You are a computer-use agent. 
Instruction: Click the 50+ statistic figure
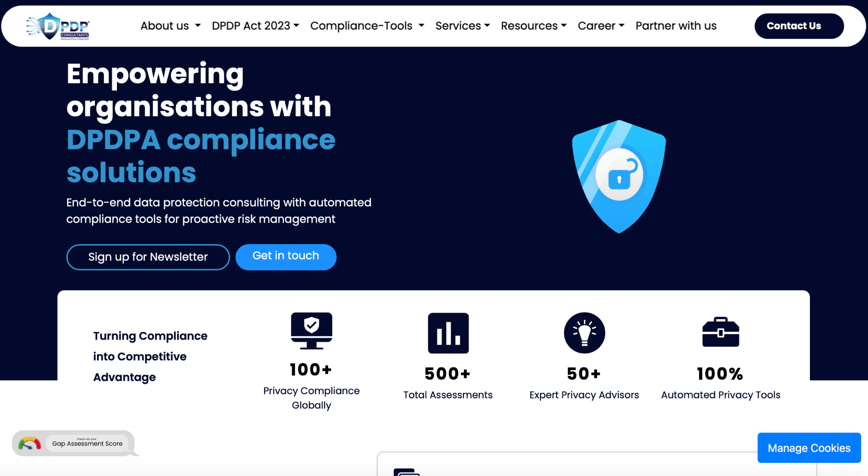pos(584,374)
